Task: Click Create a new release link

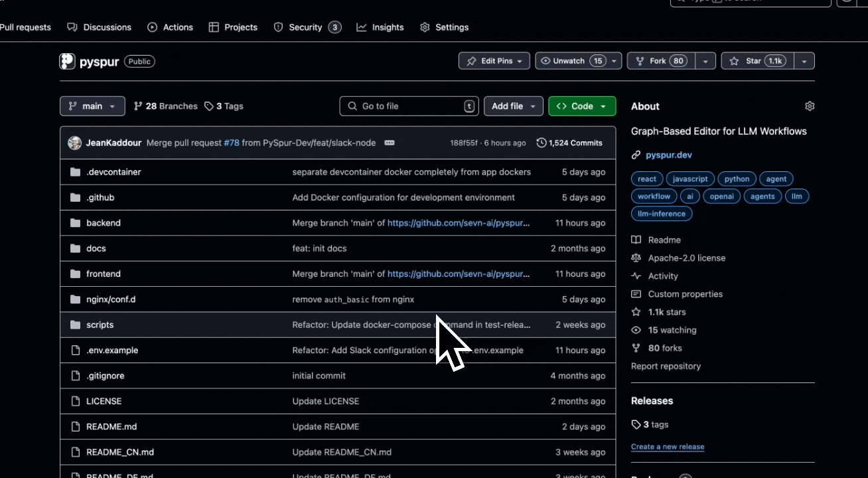Action: tap(668, 447)
